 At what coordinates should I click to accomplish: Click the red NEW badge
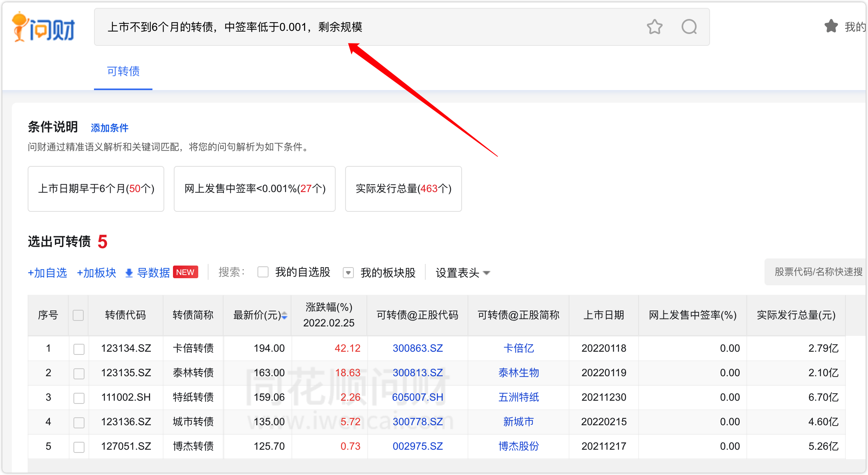pyautogui.click(x=185, y=272)
